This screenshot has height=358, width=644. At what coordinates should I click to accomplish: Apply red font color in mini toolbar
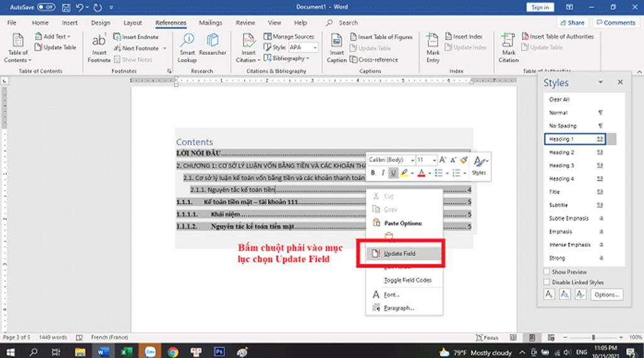tap(421, 173)
